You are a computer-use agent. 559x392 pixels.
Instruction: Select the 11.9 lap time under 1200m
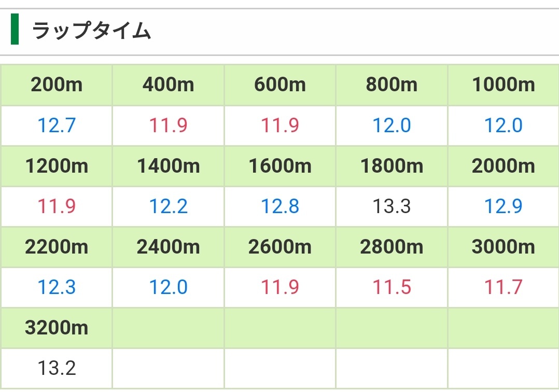click(x=57, y=206)
